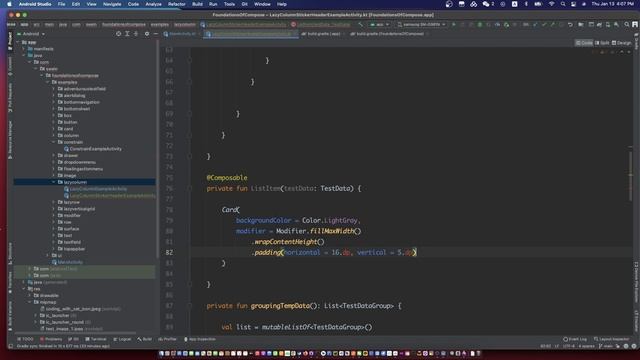Collapse the mipmap folder
Image resolution: width=640 pixels, height=360 pixels.
click(30, 302)
